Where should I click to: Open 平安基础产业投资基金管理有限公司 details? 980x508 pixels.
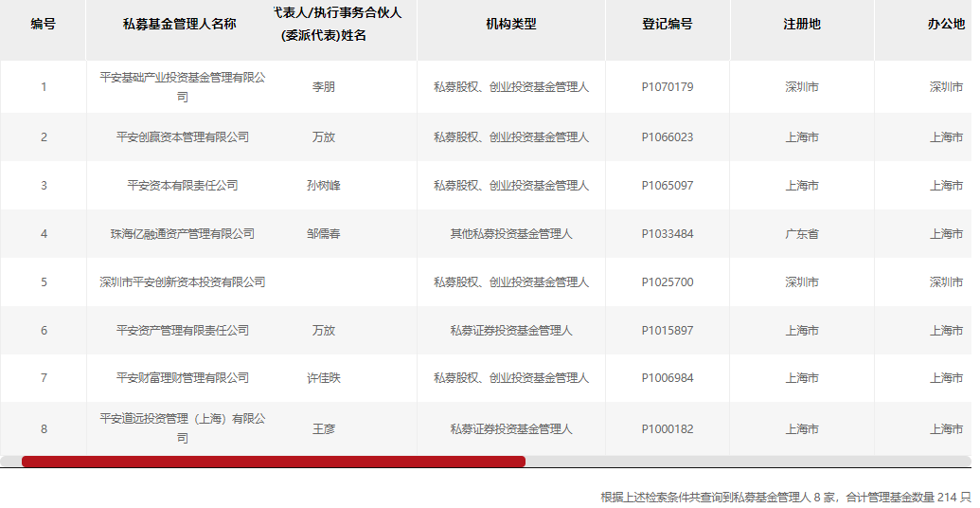click(x=183, y=87)
